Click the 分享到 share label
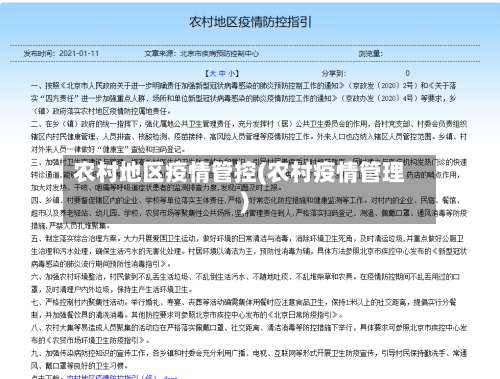 (333, 73)
